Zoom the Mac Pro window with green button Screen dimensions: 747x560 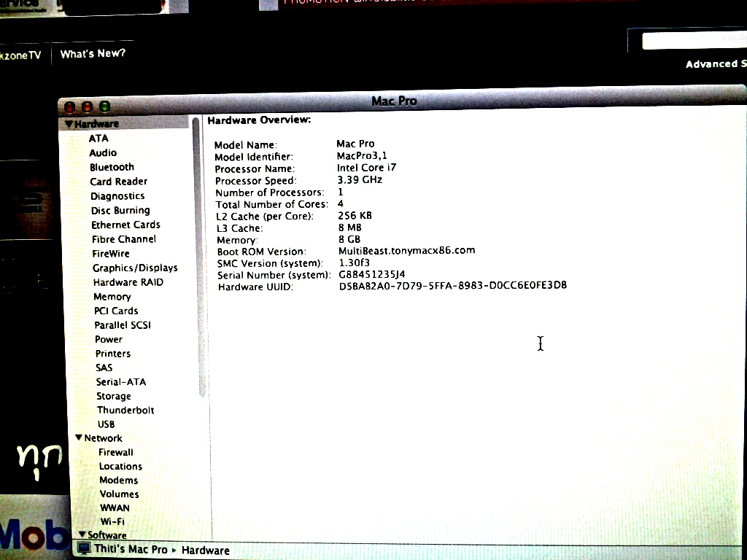pyautogui.click(x=104, y=106)
